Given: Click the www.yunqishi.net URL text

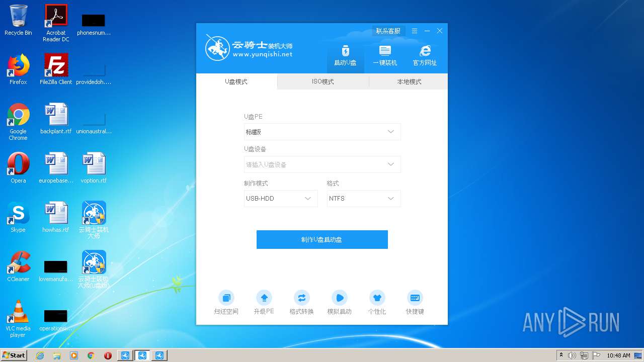Looking at the screenshot, I should tap(262, 54).
